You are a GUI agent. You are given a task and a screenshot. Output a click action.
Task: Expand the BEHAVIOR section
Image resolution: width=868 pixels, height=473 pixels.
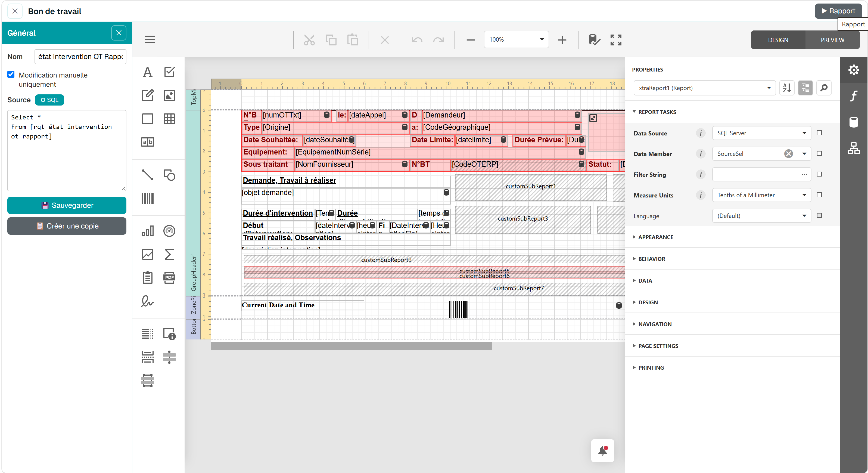[x=651, y=259]
